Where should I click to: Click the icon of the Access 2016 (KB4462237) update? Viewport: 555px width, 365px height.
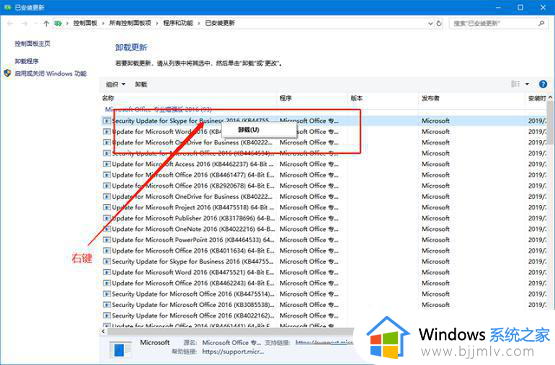point(106,164)
